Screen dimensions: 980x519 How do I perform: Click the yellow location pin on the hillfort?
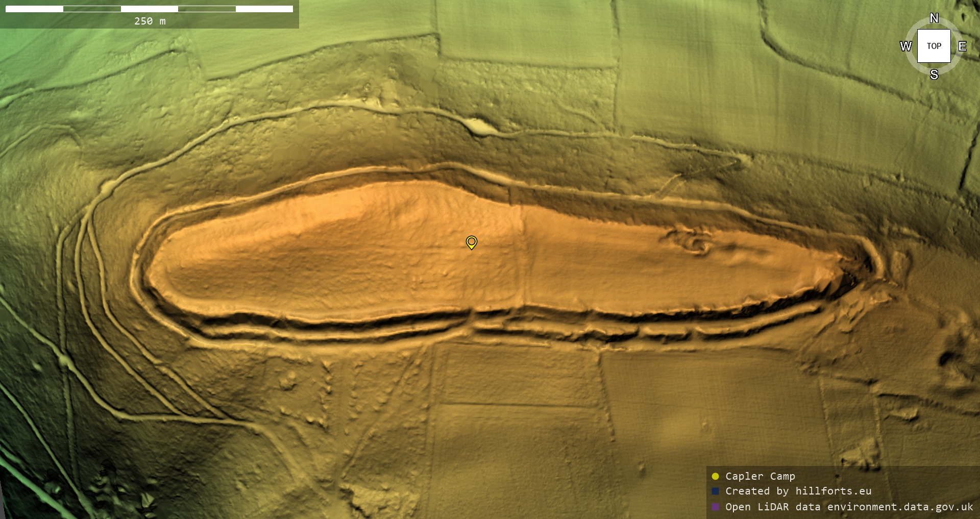tap(471, 242)
